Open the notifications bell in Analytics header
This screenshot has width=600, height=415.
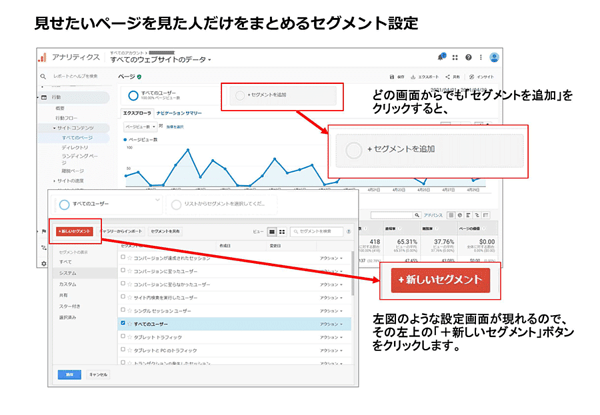pos(441,57)
